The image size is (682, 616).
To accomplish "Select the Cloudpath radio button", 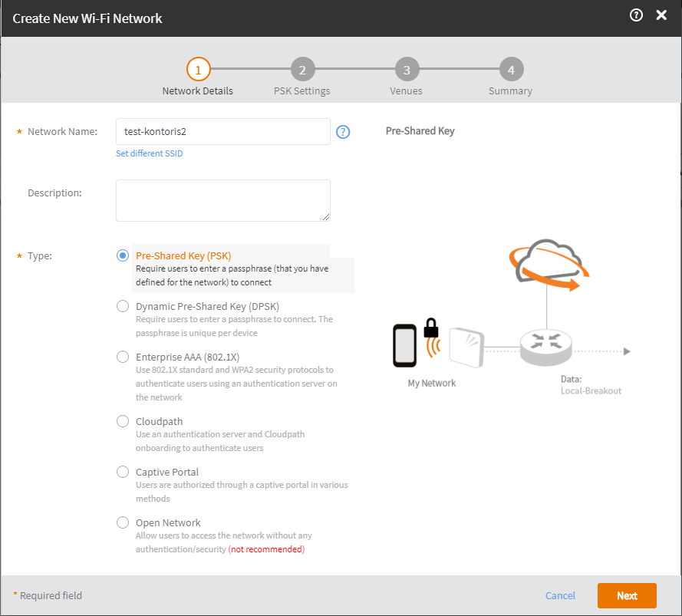I will [x=123, y=421].
